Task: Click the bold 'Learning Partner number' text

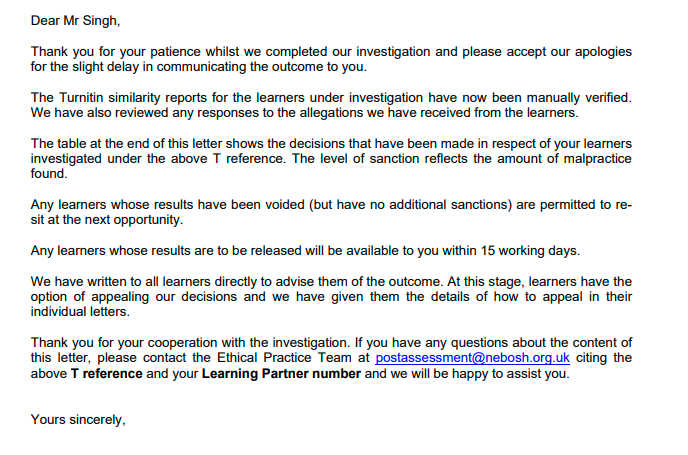Action: click(281, 374)
